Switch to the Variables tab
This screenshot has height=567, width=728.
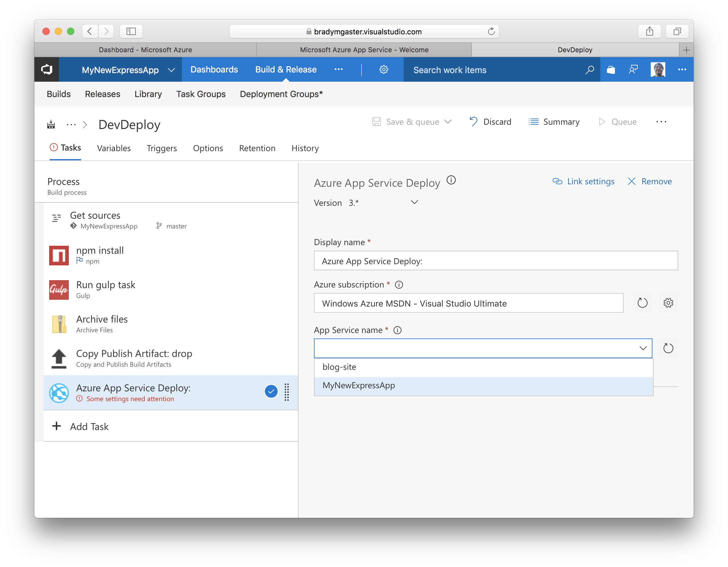114,148
